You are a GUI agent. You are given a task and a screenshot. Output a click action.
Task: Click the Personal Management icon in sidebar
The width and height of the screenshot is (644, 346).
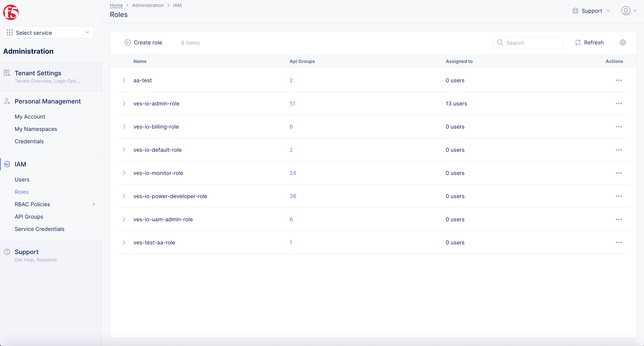tap(7, 101)
